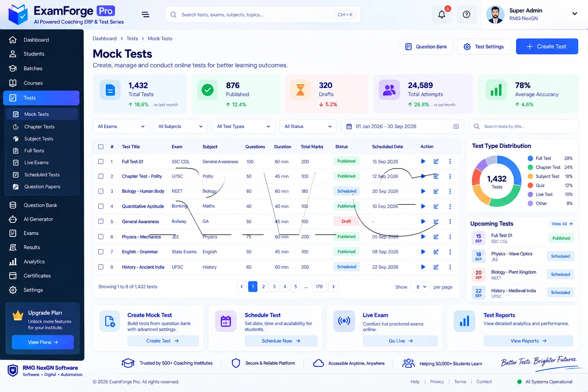Tick the General Awareness row checkbox

click(101, 222)
